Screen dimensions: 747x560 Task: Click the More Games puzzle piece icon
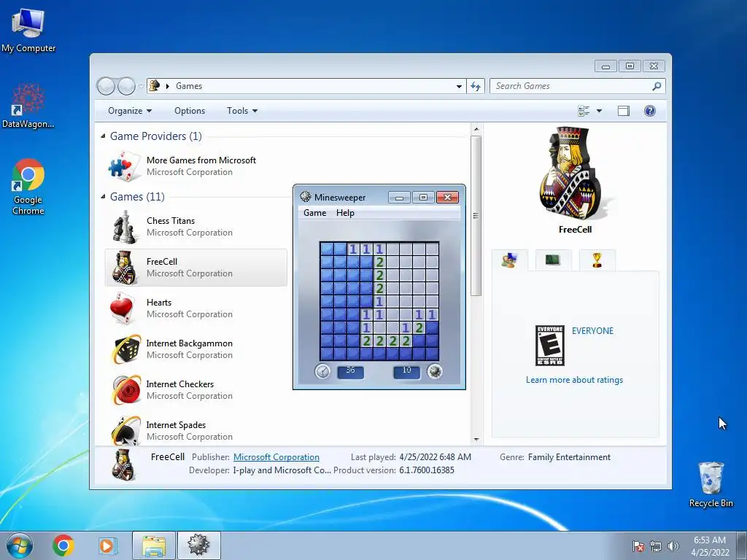[x=124, y=166]
